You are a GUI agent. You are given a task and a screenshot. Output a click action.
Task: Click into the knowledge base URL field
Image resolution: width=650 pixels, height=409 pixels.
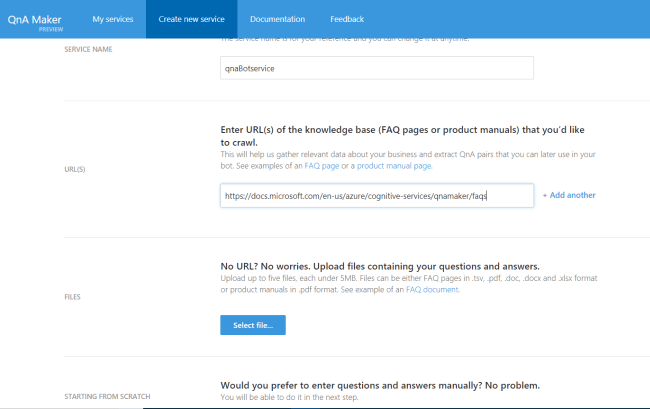pyautogui.click(x=376, y=196)
